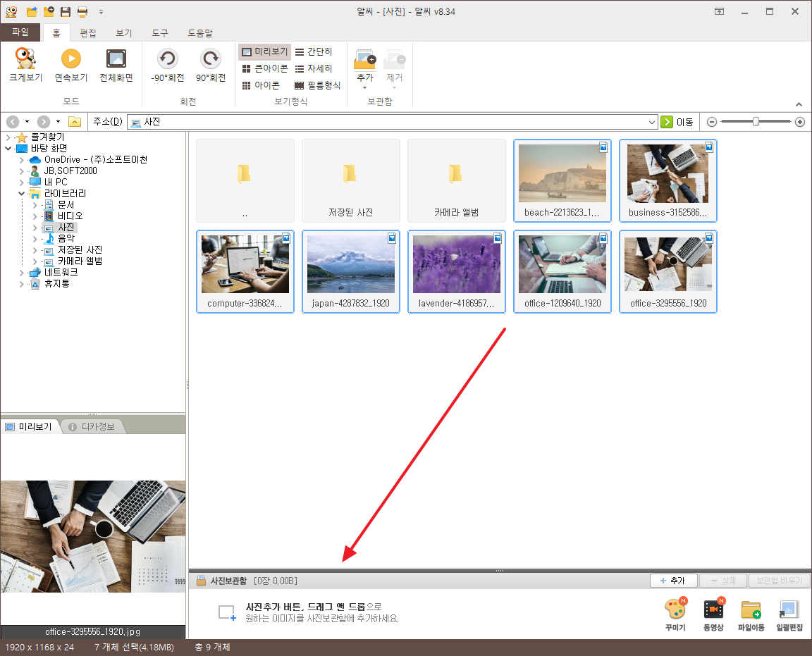Expand the 즐겨찾기 favorites tree node

[8, 137]
